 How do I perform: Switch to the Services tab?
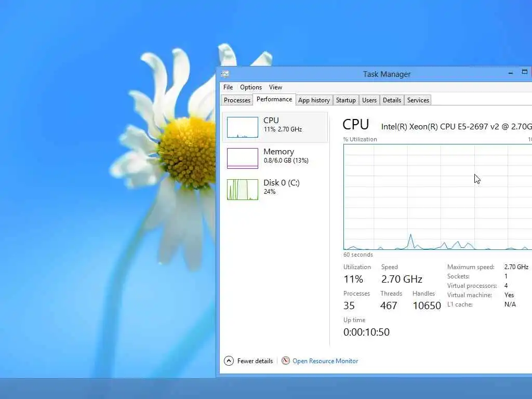[418, 100]
